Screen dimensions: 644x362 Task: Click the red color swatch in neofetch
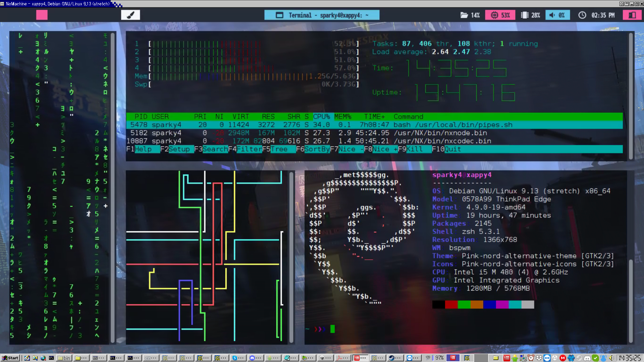pyautogui.click(x=451, y=304)
